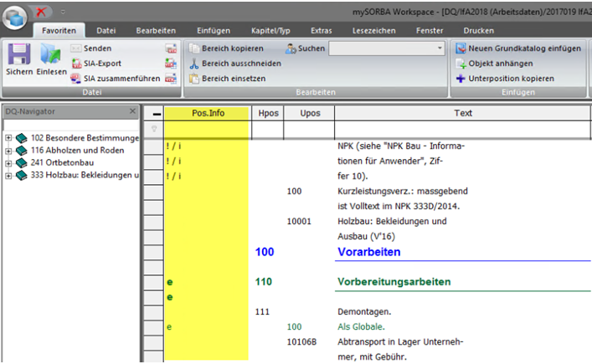
Task: Click the Objekt anhängen icon
Action: tap(461, 64)
